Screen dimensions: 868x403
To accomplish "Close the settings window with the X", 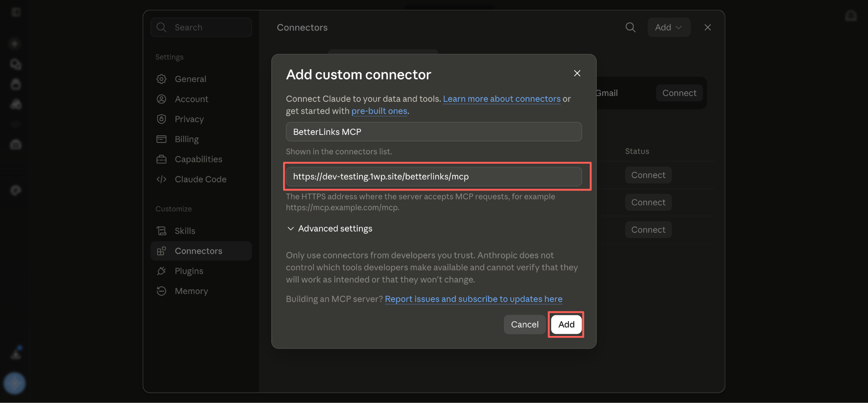I will (x=707, y=28).
